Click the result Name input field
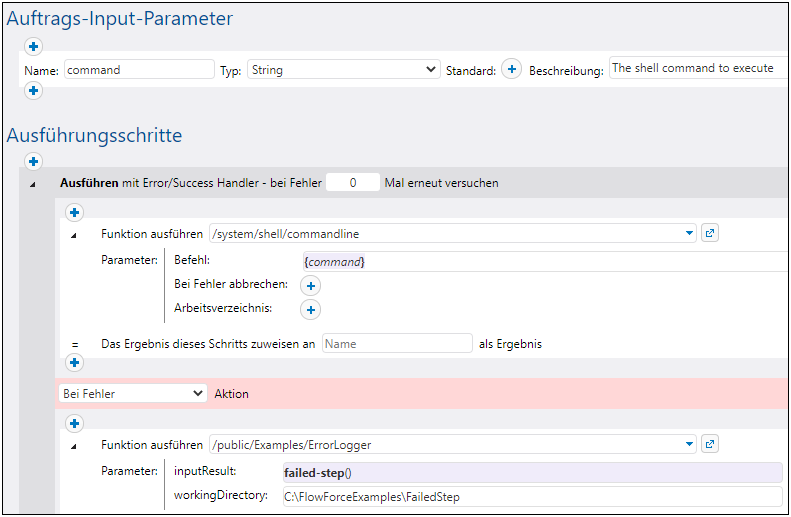Screen dimensions: 791x517 pos(396,343)
